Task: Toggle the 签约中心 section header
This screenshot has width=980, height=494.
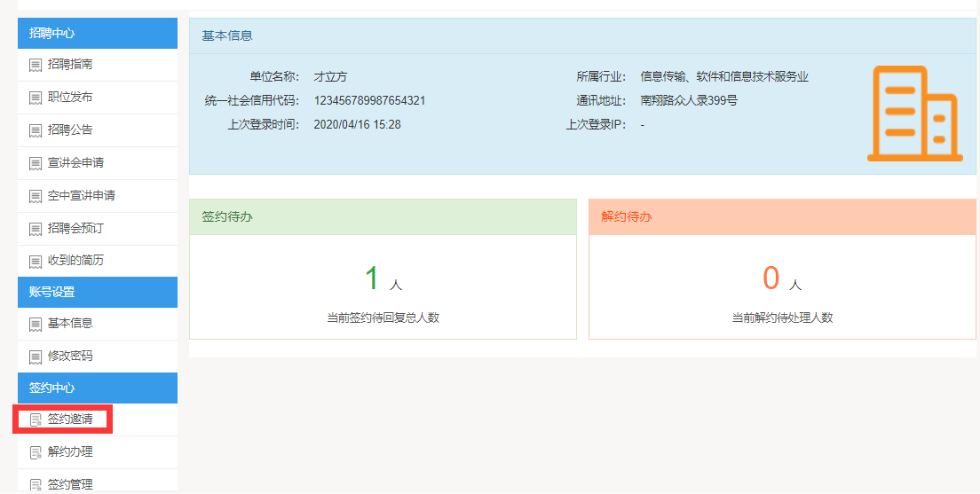Action: (x=97, y=388)
